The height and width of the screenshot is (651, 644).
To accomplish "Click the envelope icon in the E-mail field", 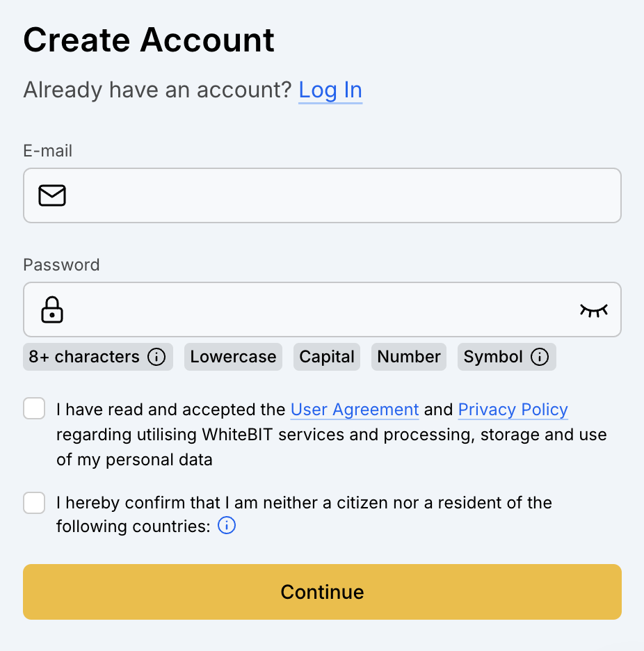I will [x=52, y=195].
